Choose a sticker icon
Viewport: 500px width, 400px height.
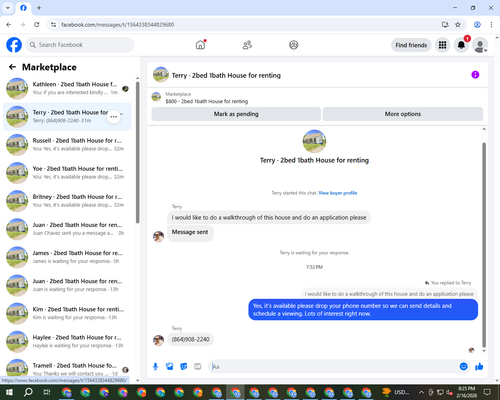tap(184, 367)
